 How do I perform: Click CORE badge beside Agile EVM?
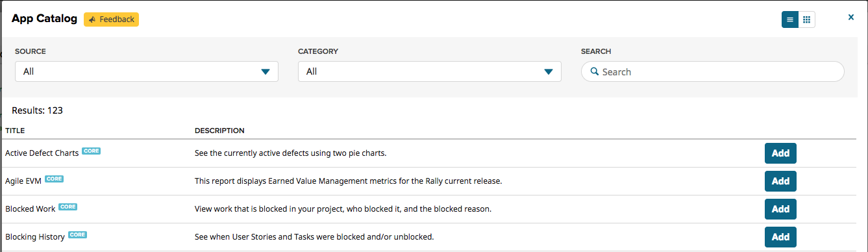[55, 179]
